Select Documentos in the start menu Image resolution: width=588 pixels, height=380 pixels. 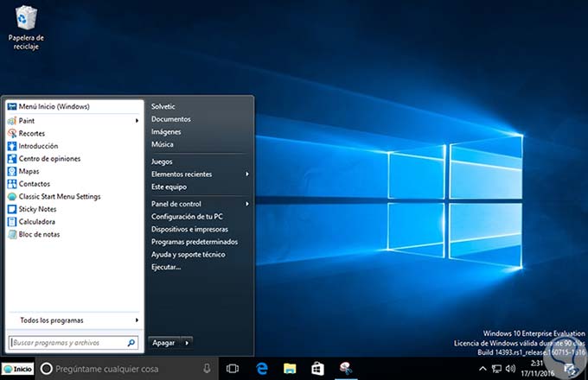click(171, 119)
